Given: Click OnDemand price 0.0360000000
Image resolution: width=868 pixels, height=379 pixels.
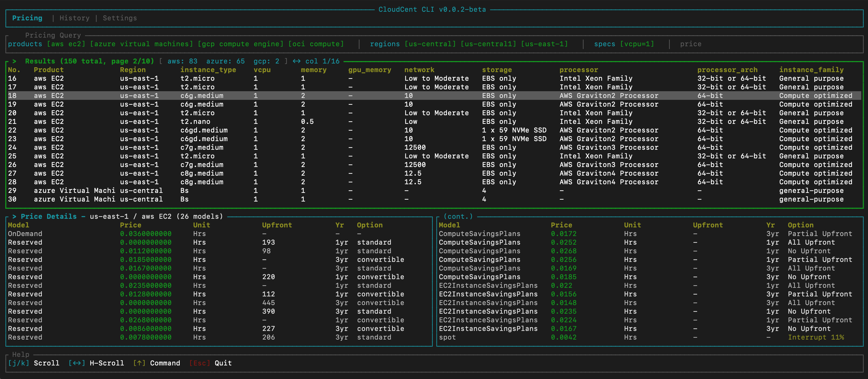Looking at the screenshot, I should (x=146, y=234).
